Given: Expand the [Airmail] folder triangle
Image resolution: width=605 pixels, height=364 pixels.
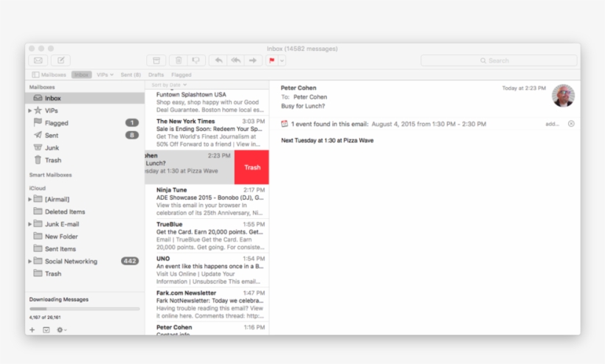Looking at the screenshot, I should tap(30, 199).
